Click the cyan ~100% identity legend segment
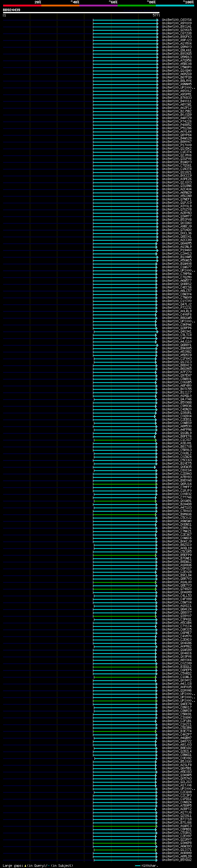The width and height of the screenshot is (197, 868). 175,6
